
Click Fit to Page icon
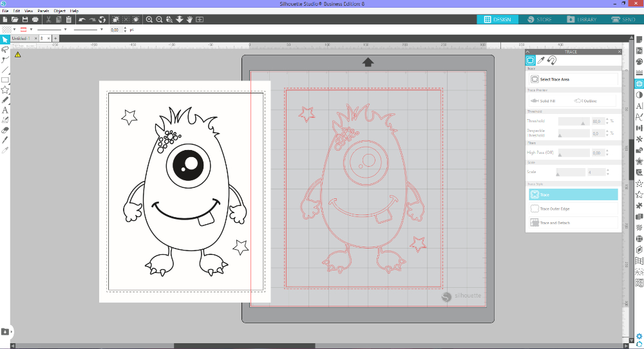click(x=200, y=19)
